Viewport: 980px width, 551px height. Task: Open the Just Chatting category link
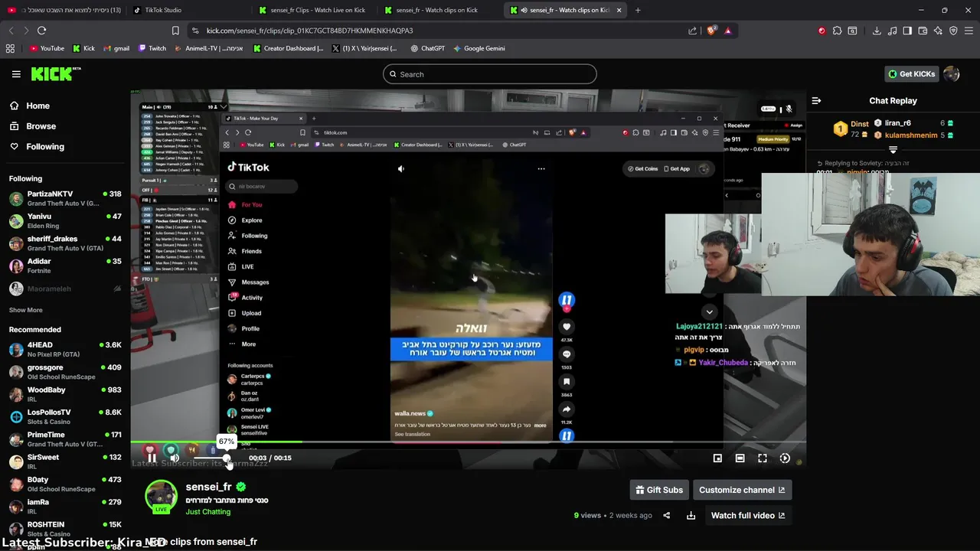pyautogui.click(x=207, y=512)
